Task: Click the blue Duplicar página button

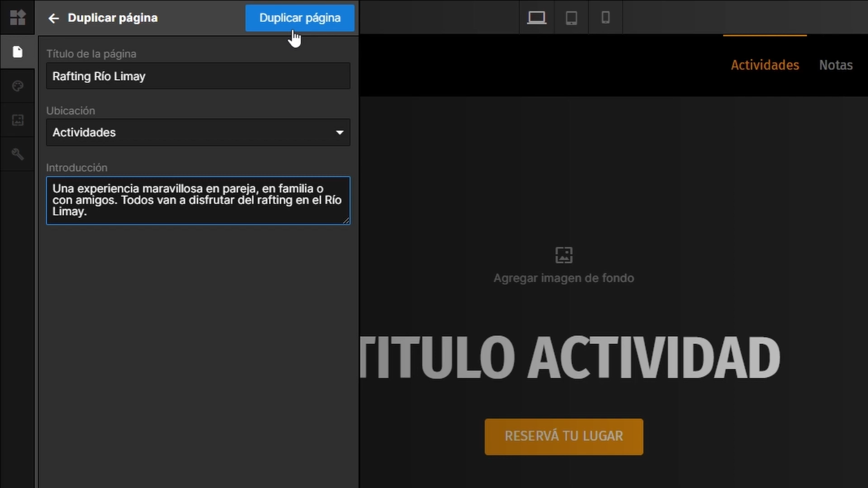Action: [x=300, y=18]
